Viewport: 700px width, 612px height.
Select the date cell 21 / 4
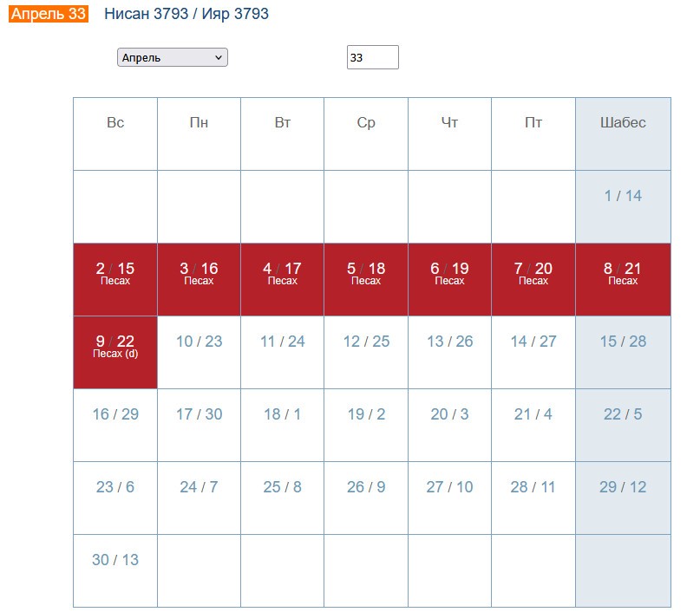click(533, 414)
